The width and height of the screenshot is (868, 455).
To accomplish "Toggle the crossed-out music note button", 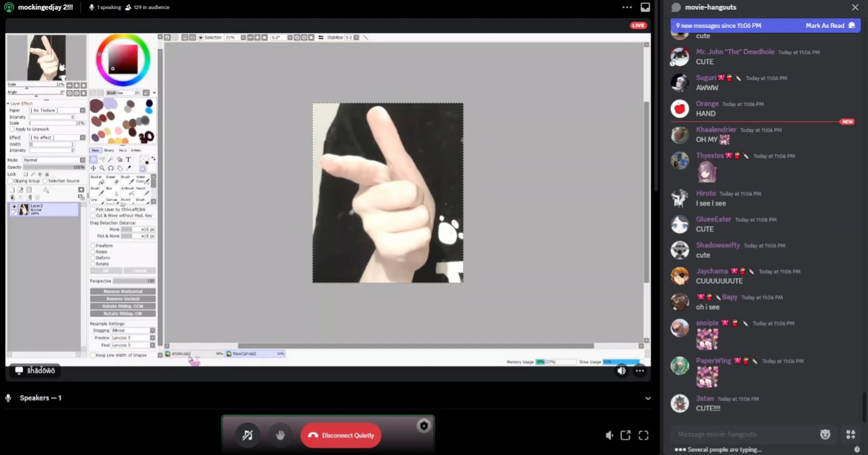I will coord(247,435).
